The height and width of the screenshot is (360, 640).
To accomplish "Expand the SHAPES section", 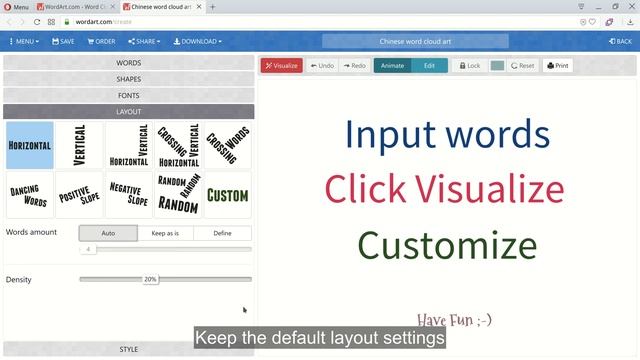I will (x=129, y=79).
